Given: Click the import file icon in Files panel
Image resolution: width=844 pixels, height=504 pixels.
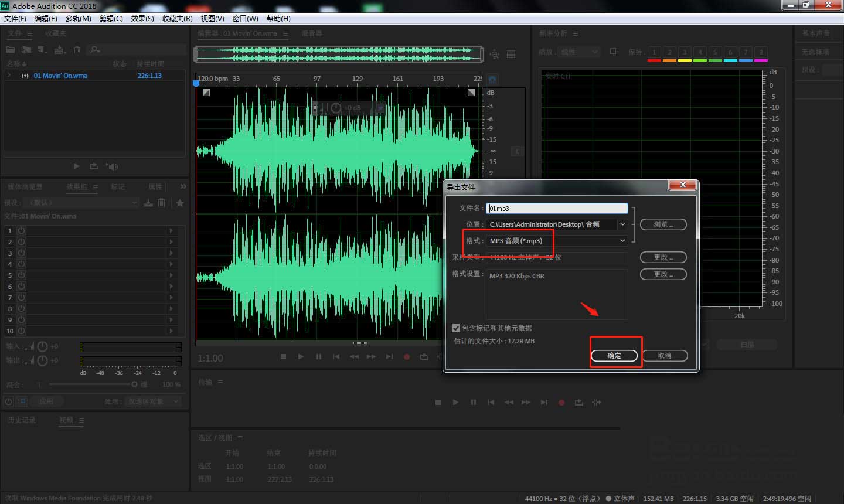Looking at the screenshot, I should [x=26, y=50].
